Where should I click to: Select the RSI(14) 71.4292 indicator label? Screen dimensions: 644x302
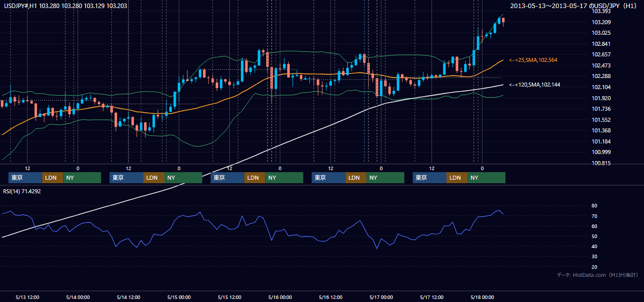click(x=22, y=191)
